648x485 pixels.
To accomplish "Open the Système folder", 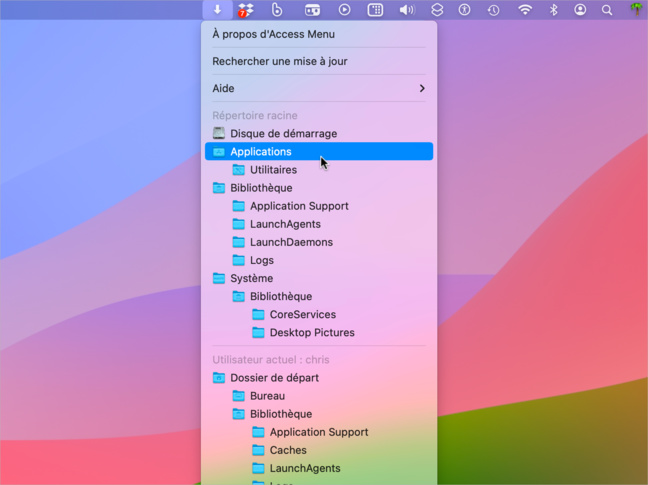I will tap(319, 278).
